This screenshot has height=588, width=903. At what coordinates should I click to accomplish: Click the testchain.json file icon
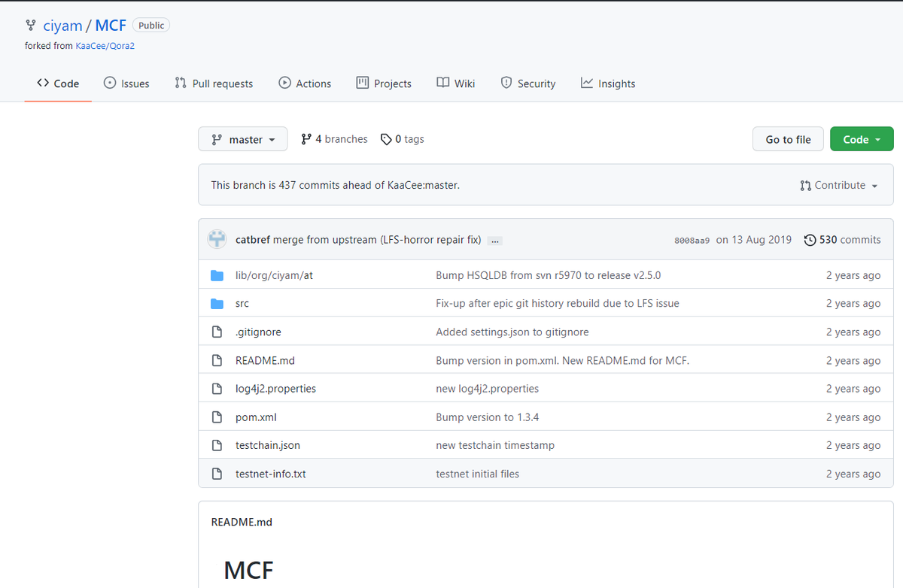tap(217, 445)
